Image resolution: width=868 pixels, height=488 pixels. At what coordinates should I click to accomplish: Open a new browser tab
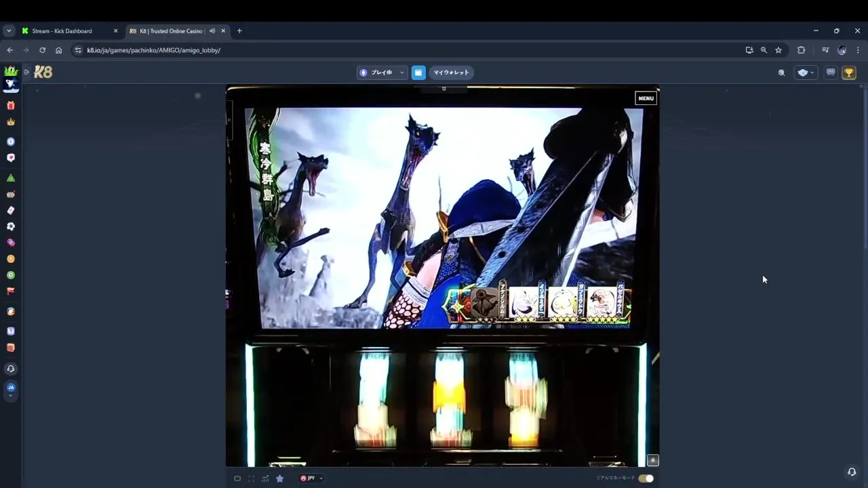coord(239,30)
